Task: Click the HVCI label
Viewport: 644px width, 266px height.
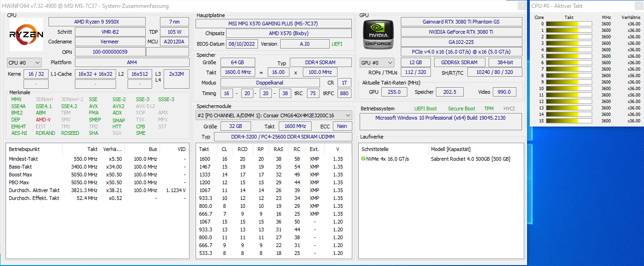Action: [x=509, y=109]
